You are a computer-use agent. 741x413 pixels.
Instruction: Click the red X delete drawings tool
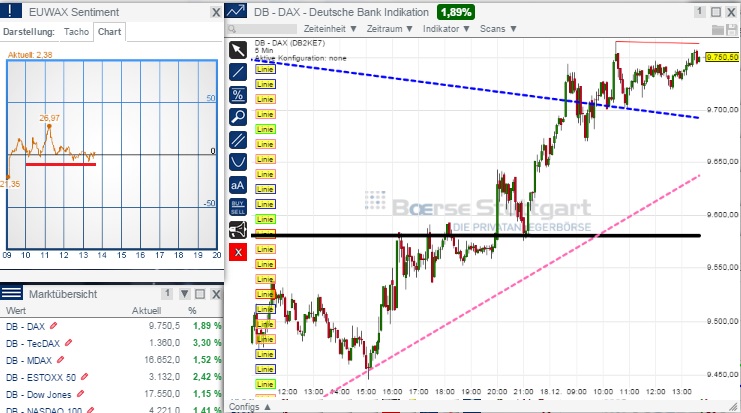click(238, 252)
